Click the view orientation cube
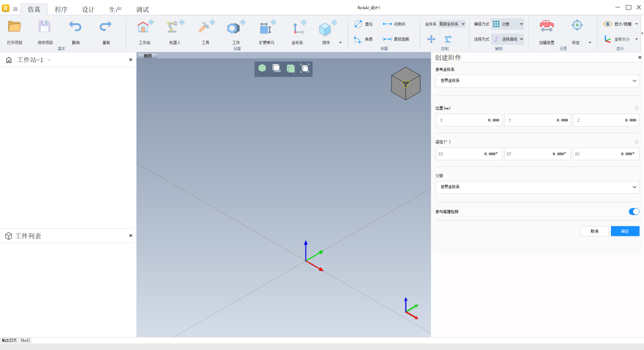Image resolution: width=644 pixels, height=350 pixels. click(405, 83)
